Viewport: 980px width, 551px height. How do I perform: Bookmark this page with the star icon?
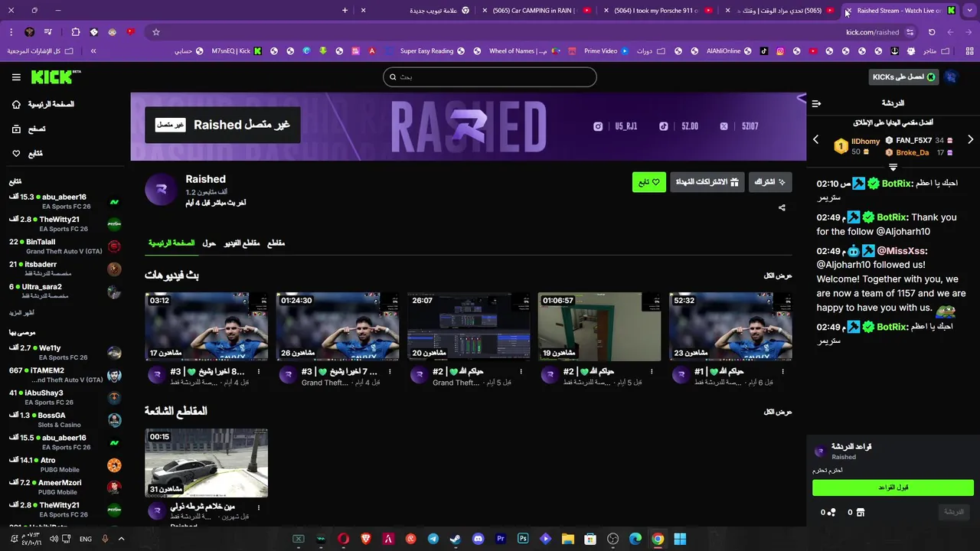click(x=156, y=32)
